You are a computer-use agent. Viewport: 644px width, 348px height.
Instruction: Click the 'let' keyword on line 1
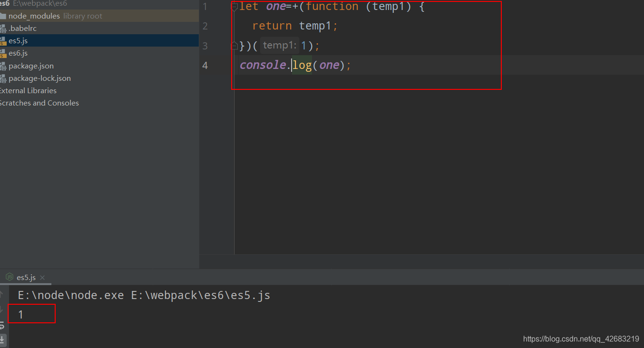(x=249, y=7)
